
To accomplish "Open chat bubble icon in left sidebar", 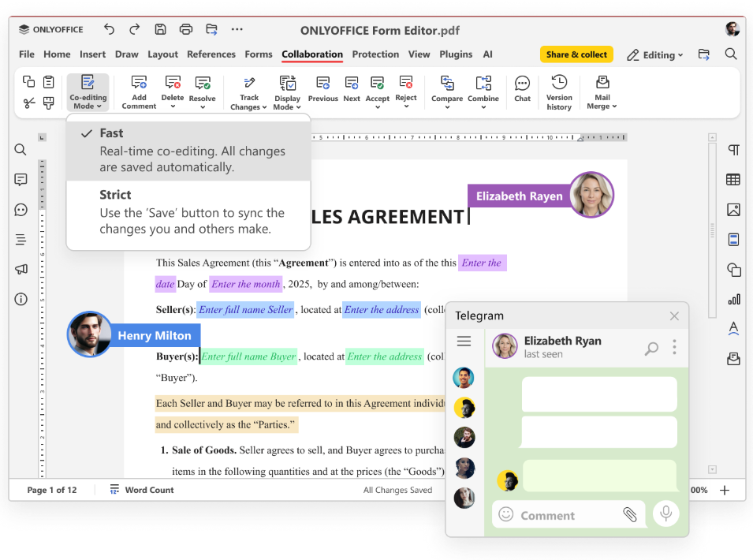I will [x=21, y=210].
